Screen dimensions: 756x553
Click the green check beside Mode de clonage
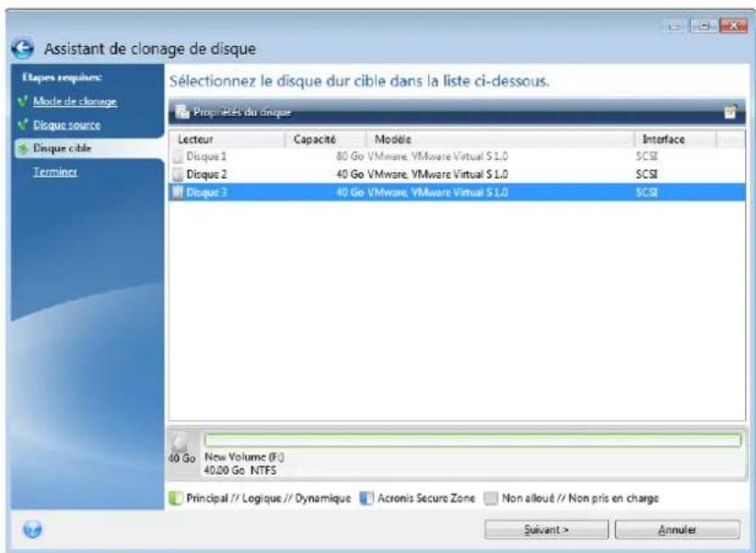point(22,101)
